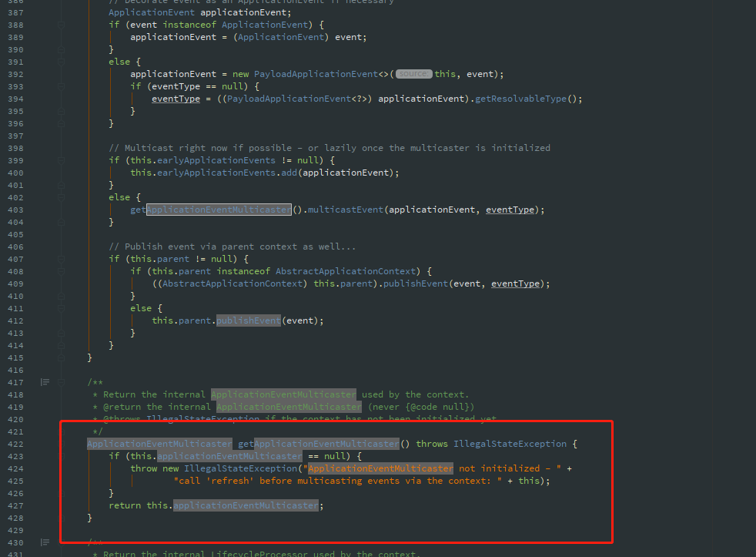Click the highlighted field in the line 423 condition

tap(229, 456)
